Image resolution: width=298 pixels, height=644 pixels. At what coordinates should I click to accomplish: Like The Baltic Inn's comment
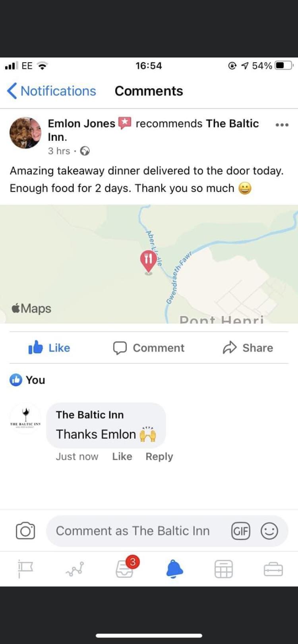pyautogui.click(x=122, y=456)
